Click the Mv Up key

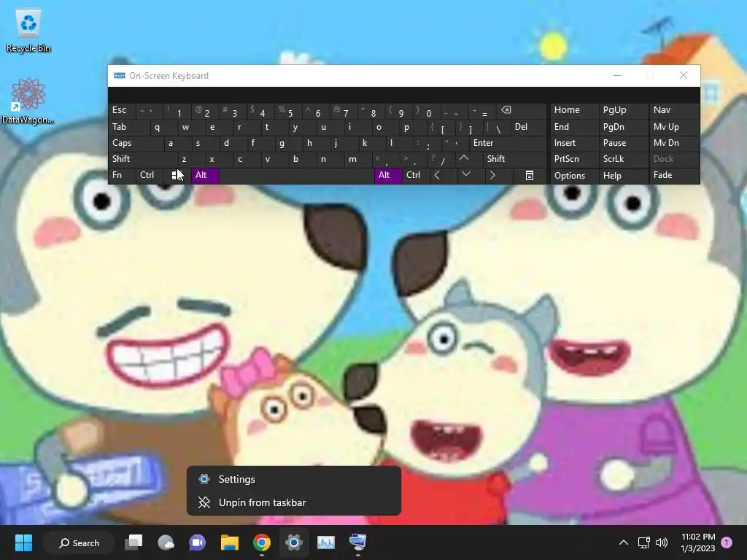tap(675, 127)
